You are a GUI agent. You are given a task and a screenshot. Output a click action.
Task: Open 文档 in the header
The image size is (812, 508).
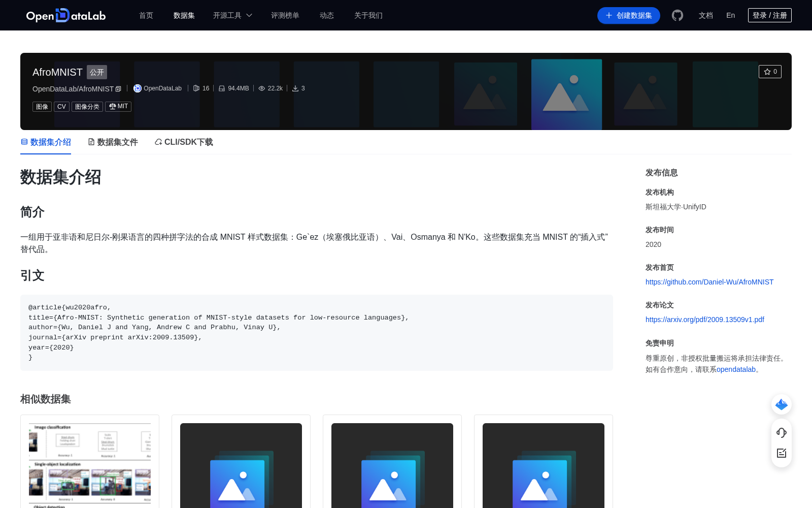tap(706, 15)
